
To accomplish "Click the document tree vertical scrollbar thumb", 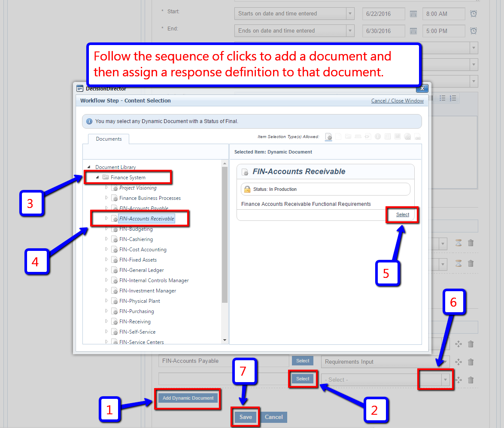I will point(225,235).
